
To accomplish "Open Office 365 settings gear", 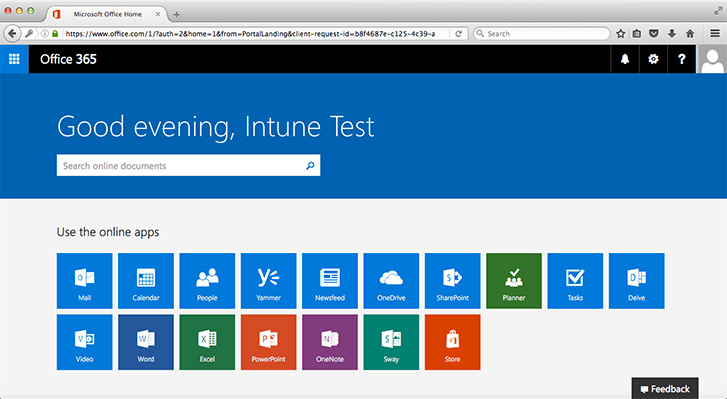I will click(x=653, y=59).
